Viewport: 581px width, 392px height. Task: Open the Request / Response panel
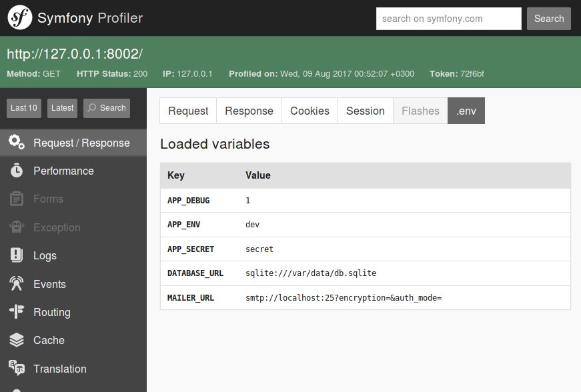coord(73,143)
